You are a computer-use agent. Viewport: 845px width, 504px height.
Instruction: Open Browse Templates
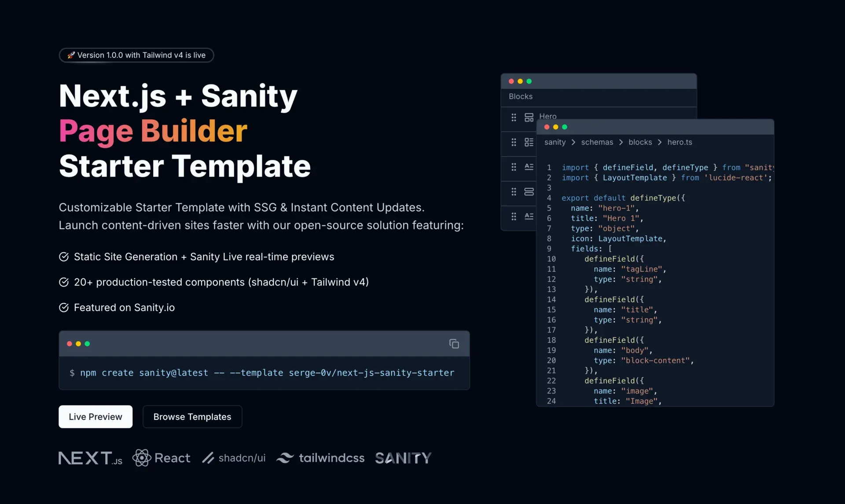[192, 416]
